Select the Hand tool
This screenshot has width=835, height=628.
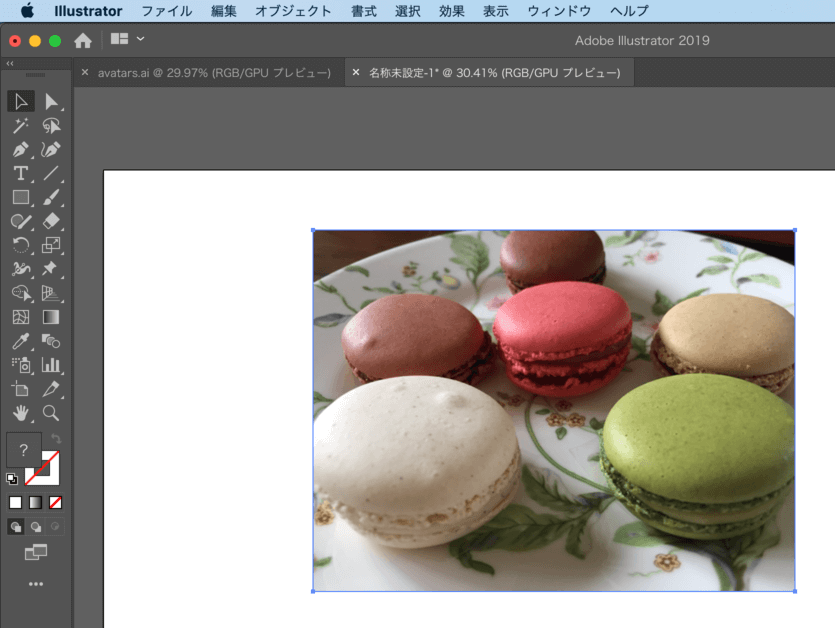[20, 413]
